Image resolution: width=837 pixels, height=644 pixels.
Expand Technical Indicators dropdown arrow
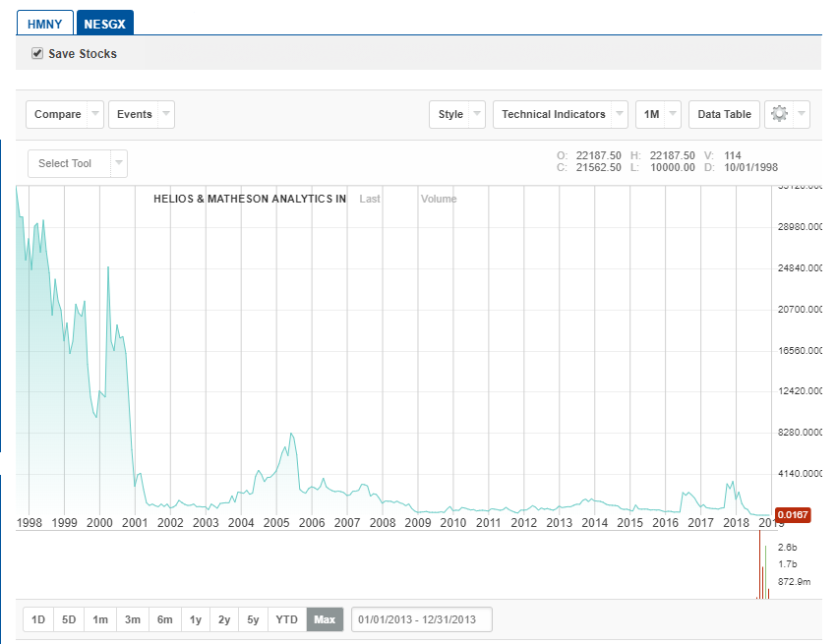[620, 114]
